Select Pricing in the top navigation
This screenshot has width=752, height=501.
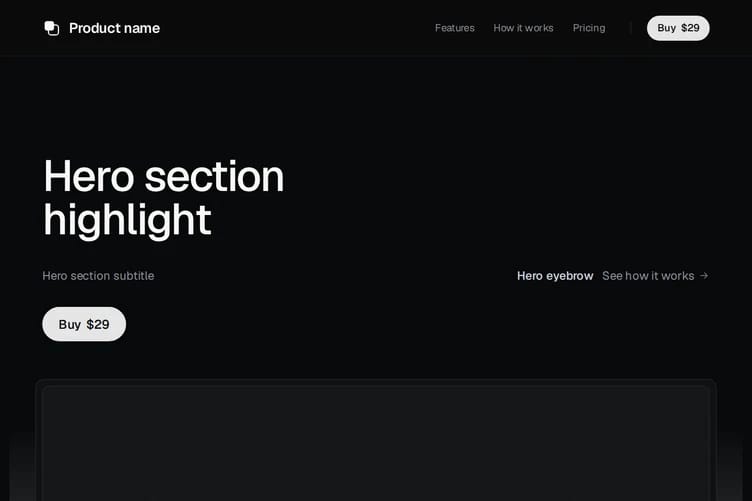589,28
